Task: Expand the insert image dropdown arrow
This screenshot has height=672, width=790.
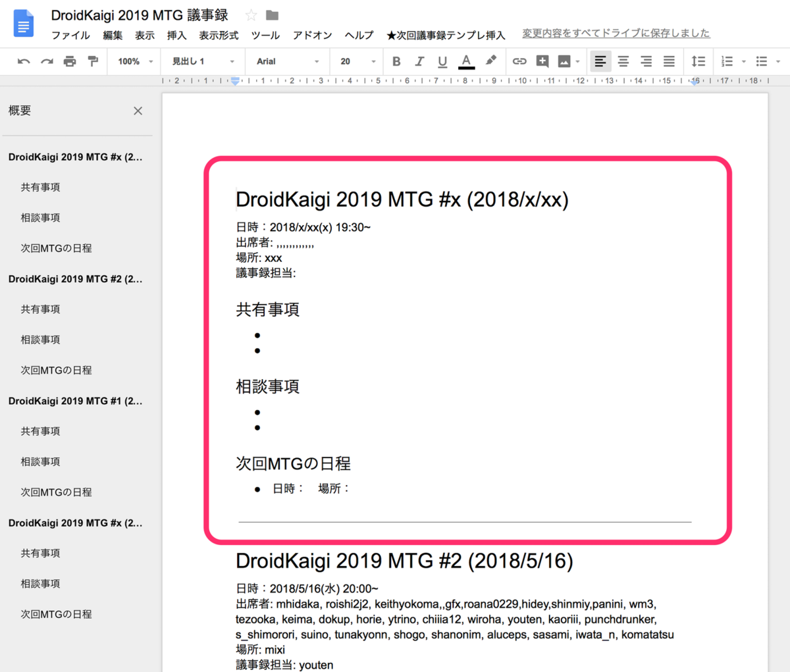Action: point(577,62)
